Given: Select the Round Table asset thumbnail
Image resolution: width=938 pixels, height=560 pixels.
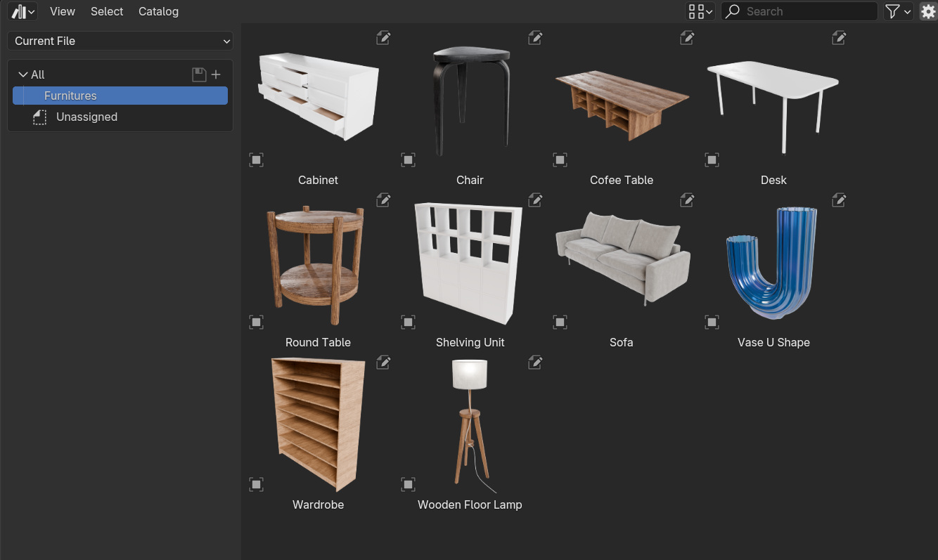Looking at the screenshot, I should [316, 266].
